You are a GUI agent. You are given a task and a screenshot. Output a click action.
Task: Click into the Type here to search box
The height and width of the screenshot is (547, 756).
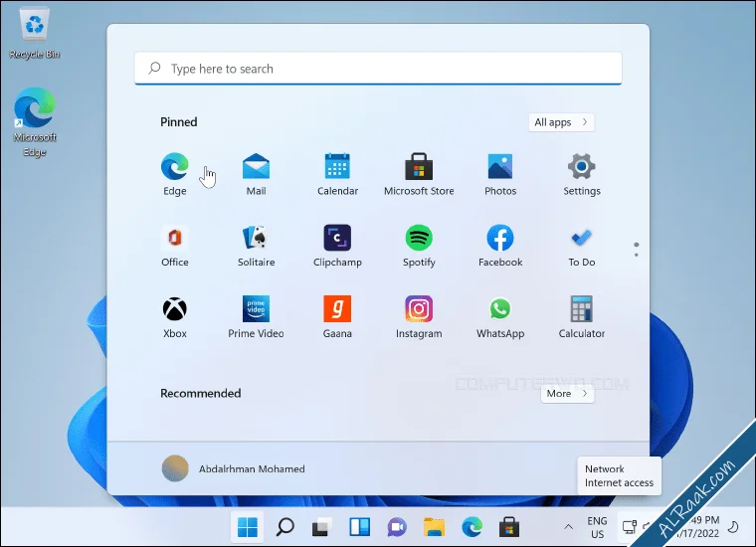pyautogui.click(x=378, y=69)
